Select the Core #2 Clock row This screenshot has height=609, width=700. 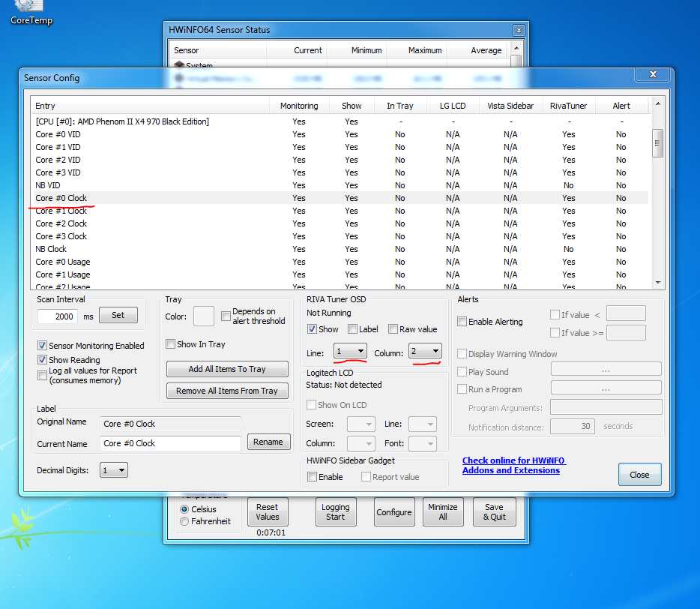point(342,223)
